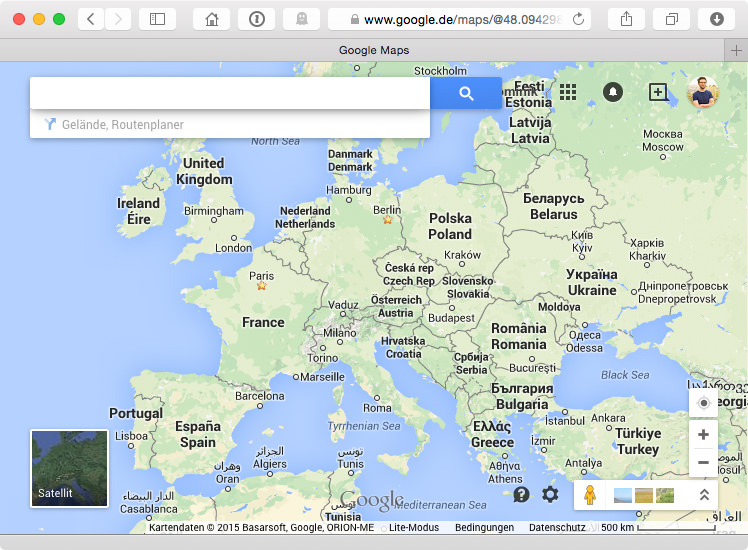Open the last photo thumbnail in strip
The image size is (748, 550).
[x=665, y=496]
